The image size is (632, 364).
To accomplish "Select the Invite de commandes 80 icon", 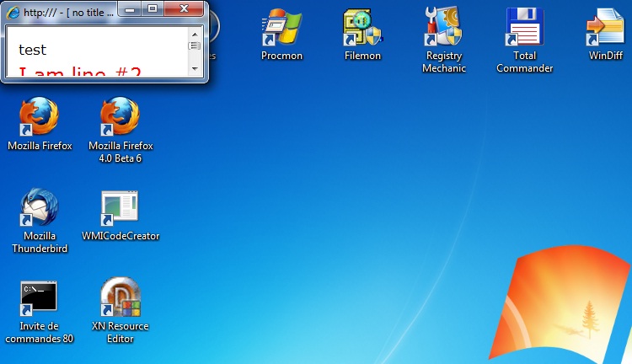I will 40,300.
